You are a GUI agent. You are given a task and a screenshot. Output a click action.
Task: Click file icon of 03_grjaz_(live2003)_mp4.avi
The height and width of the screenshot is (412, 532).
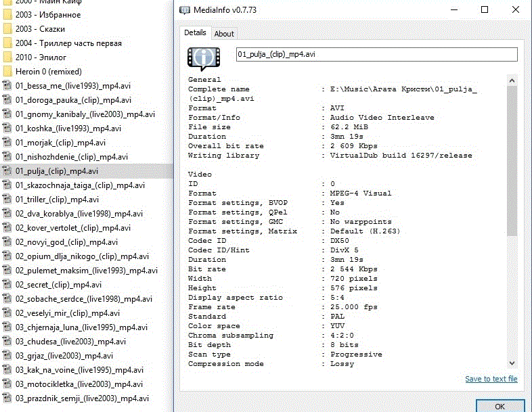(x=7, y=356)
